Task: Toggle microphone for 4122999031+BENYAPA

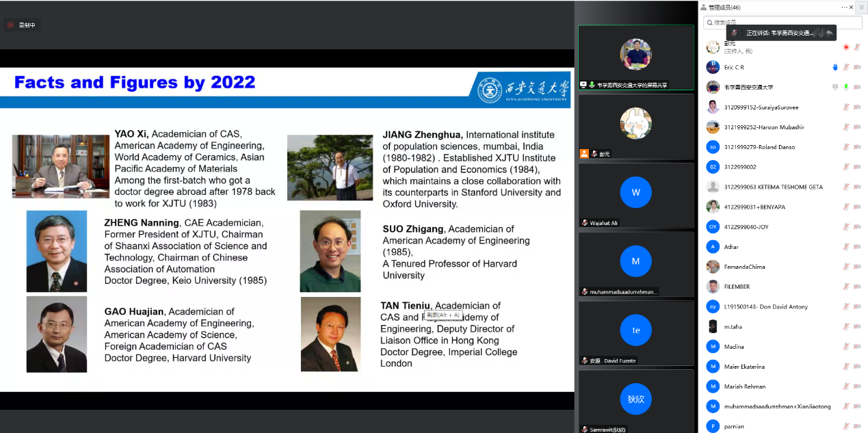Action: coord(846,207)
